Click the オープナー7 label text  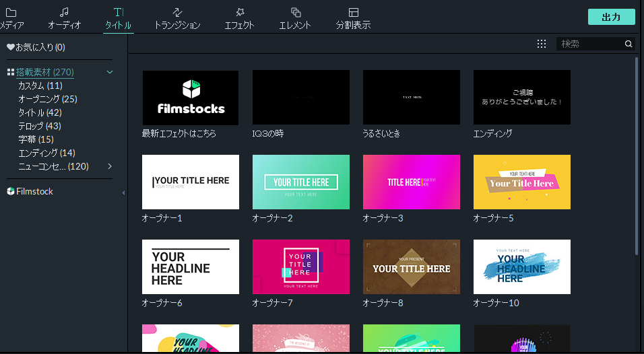[x=272, y=303]
